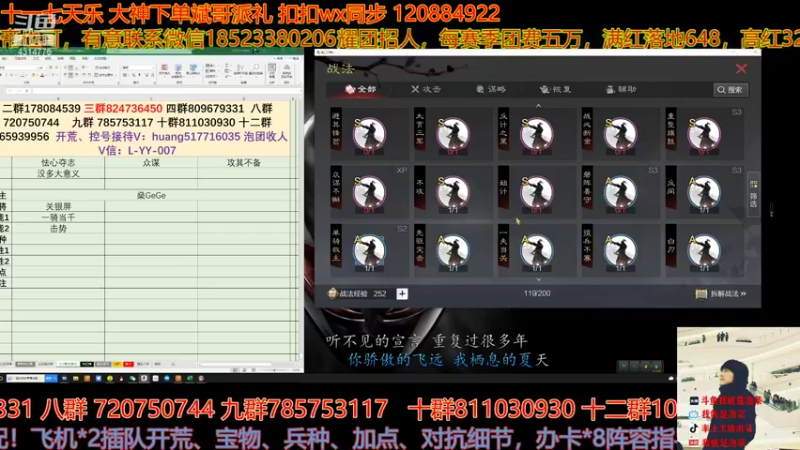Select the black Excel sheet tab

coord(87,364)
